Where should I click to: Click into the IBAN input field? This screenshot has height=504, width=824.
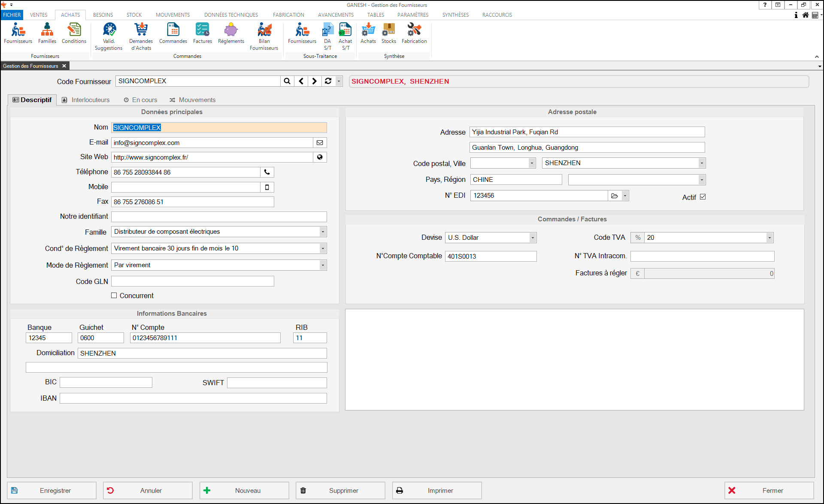click(x=193, y=398)
